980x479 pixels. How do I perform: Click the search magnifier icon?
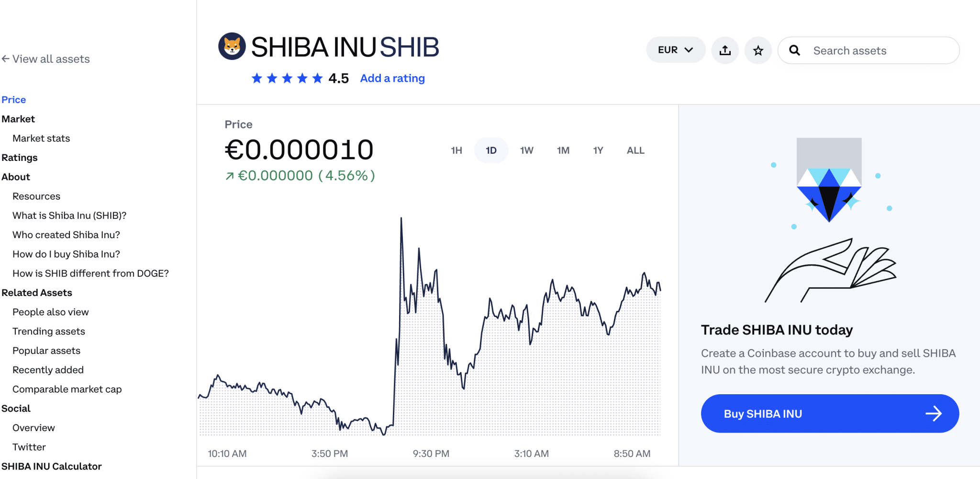(x=795, y=50)
